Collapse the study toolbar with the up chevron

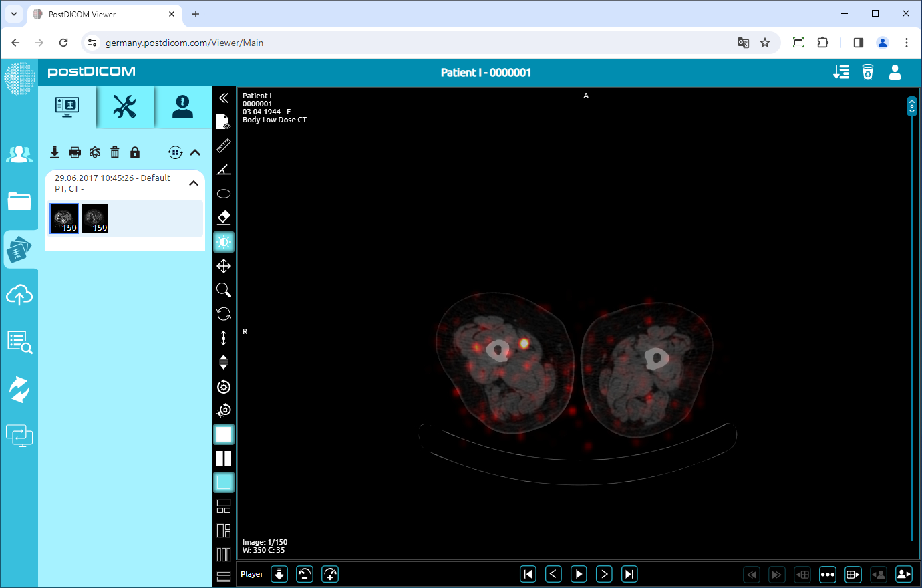coord(194,152)
